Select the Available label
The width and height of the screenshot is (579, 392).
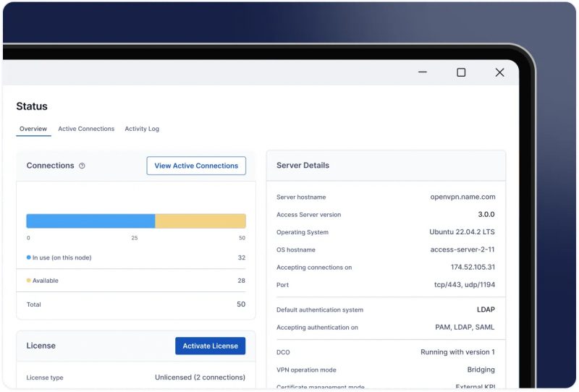coord(46,281)
